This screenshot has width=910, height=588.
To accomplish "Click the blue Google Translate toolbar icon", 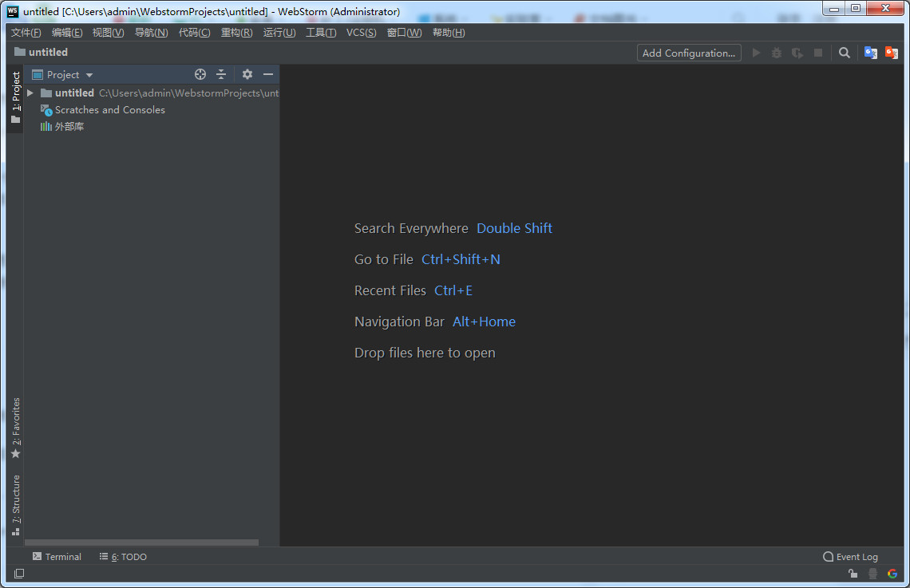I will click(870, 53).
